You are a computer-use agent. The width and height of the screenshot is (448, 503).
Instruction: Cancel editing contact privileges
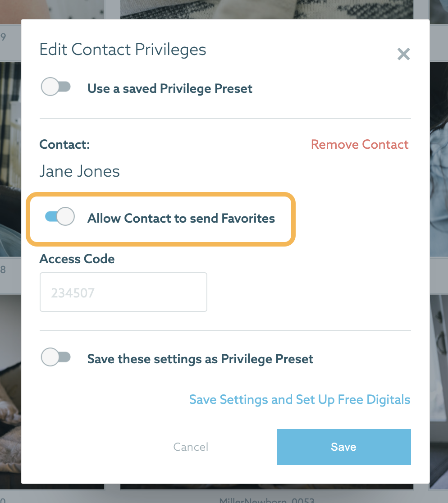click(191, 447)
